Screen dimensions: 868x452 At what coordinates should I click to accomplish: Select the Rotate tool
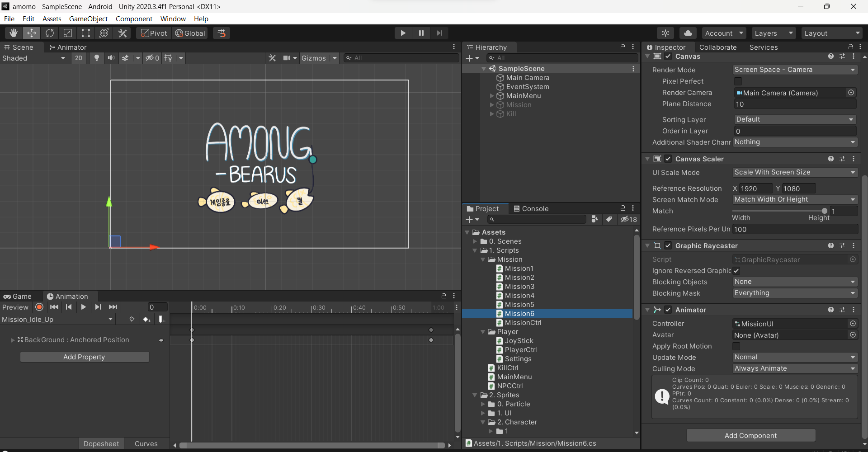[50, 33]
